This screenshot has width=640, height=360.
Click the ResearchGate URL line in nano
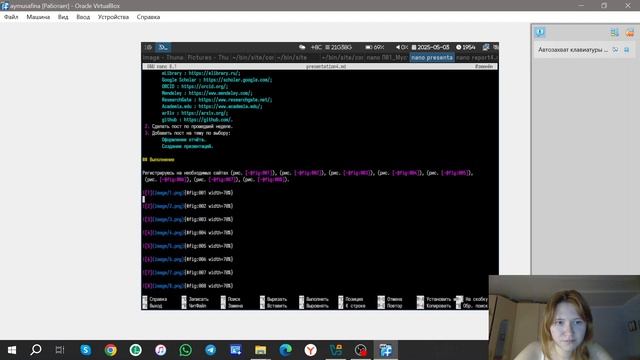click(x=217, y=100)
